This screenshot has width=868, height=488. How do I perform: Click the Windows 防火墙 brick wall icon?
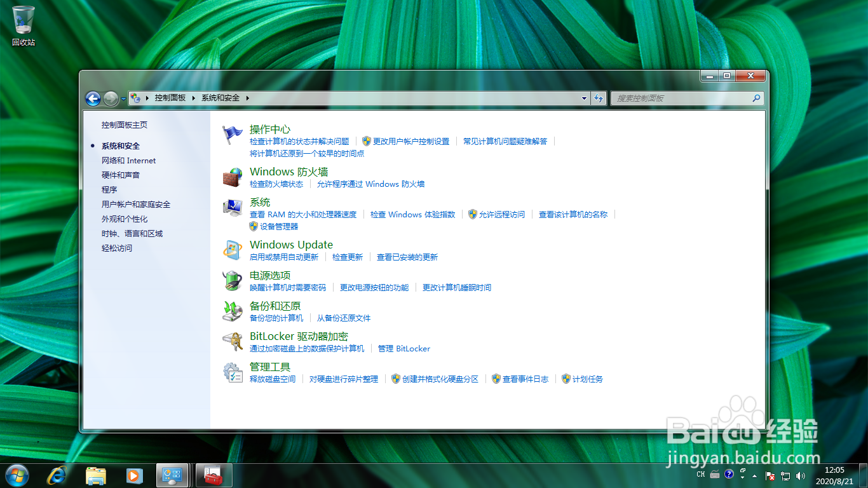click(233, 177)
